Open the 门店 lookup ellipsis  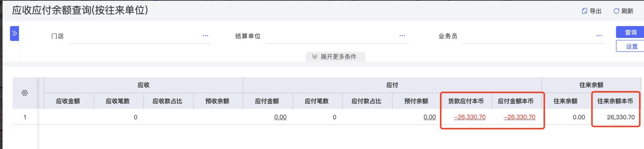coord(205,36)
